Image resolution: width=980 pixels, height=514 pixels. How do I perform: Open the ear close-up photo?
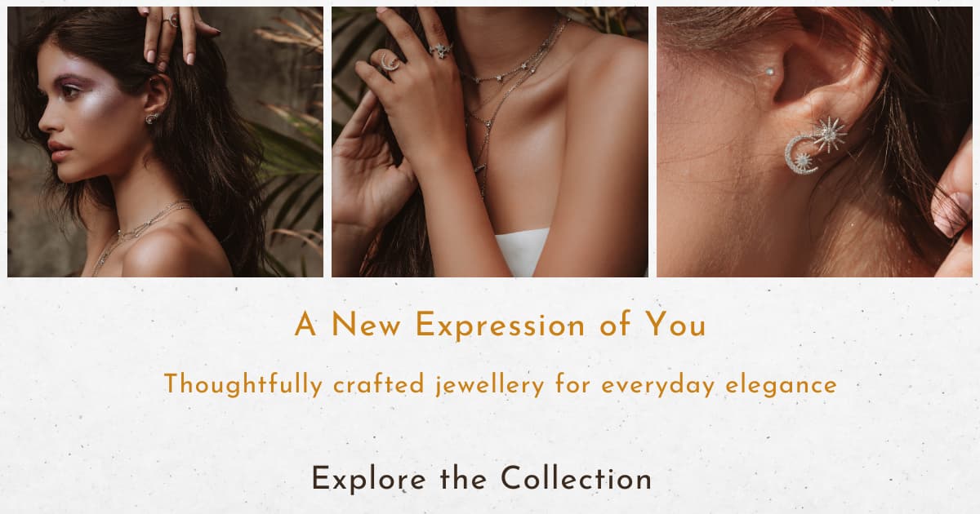coord(814,142)
